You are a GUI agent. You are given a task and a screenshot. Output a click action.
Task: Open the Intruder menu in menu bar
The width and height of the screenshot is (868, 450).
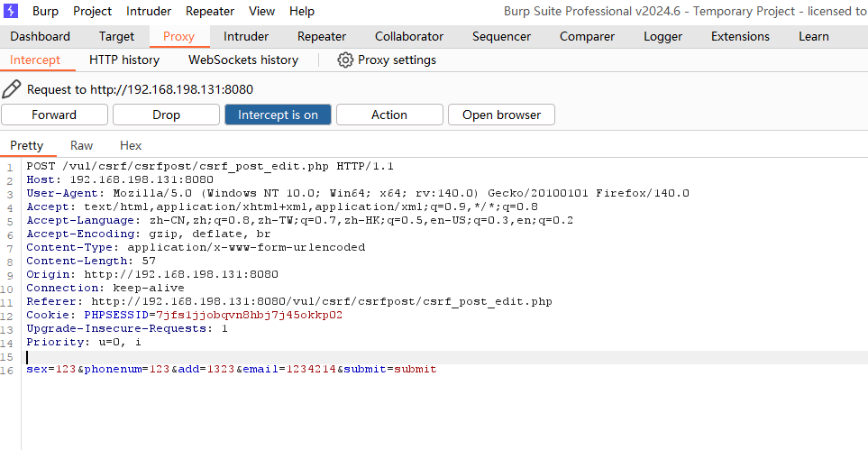(149, 11)
